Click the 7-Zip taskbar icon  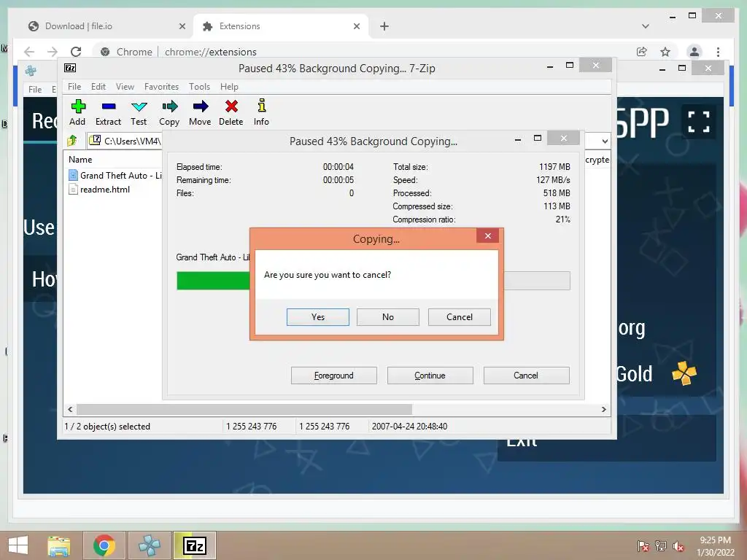[x=194, y=545]
